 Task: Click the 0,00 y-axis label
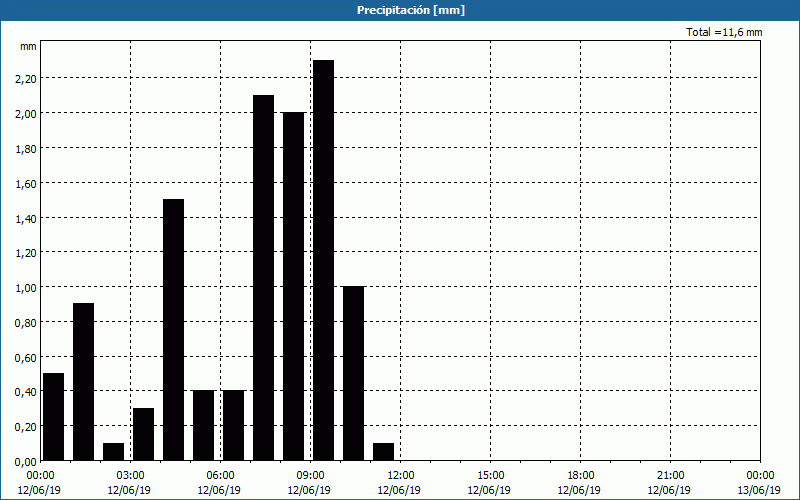[26, 462]
